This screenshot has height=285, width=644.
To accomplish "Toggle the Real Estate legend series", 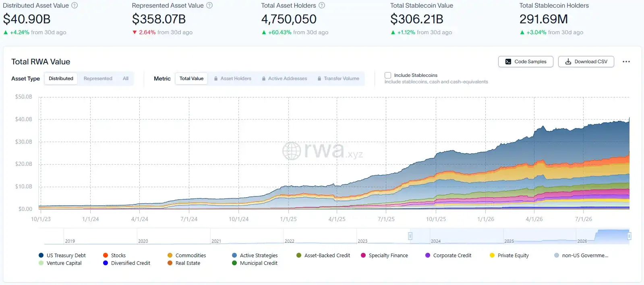I will 184,263.
